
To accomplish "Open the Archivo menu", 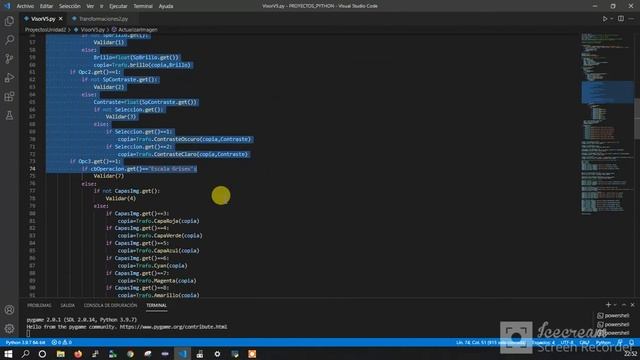I will [25, 6].
